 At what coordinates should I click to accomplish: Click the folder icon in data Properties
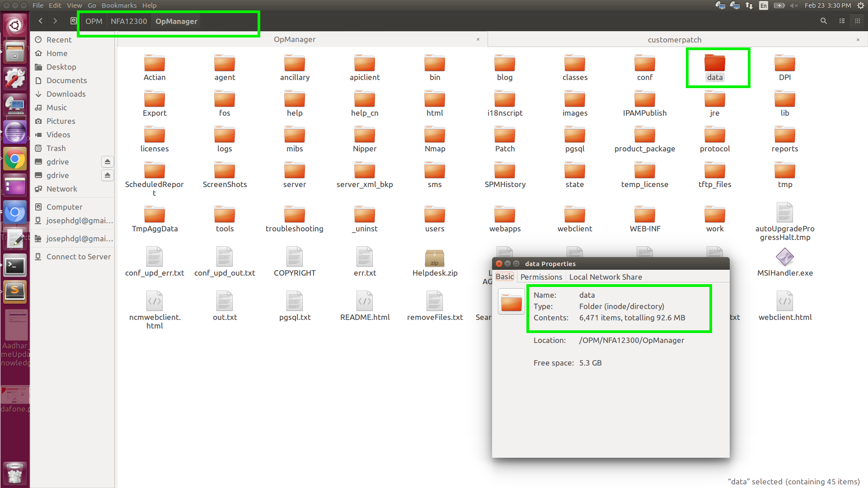point(511,301)
